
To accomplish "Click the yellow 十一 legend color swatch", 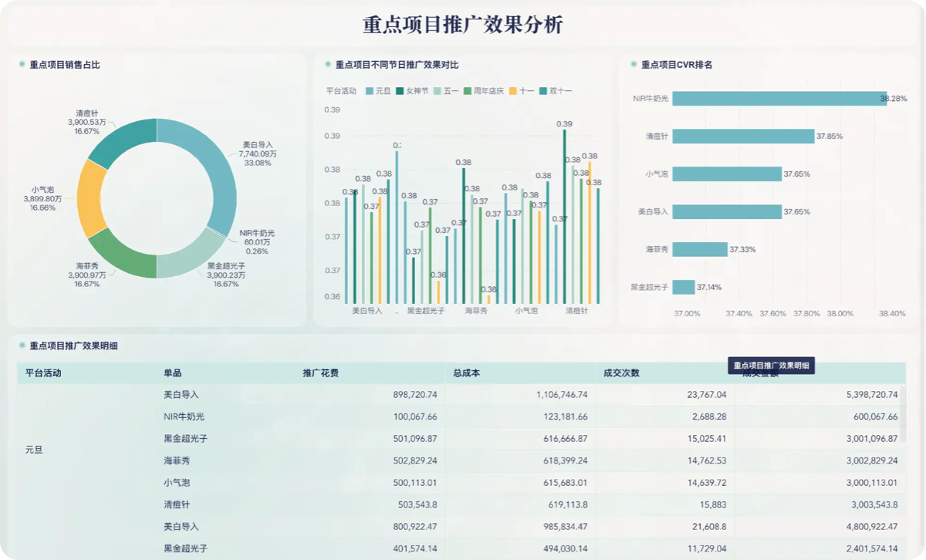I will coord(513,91).
